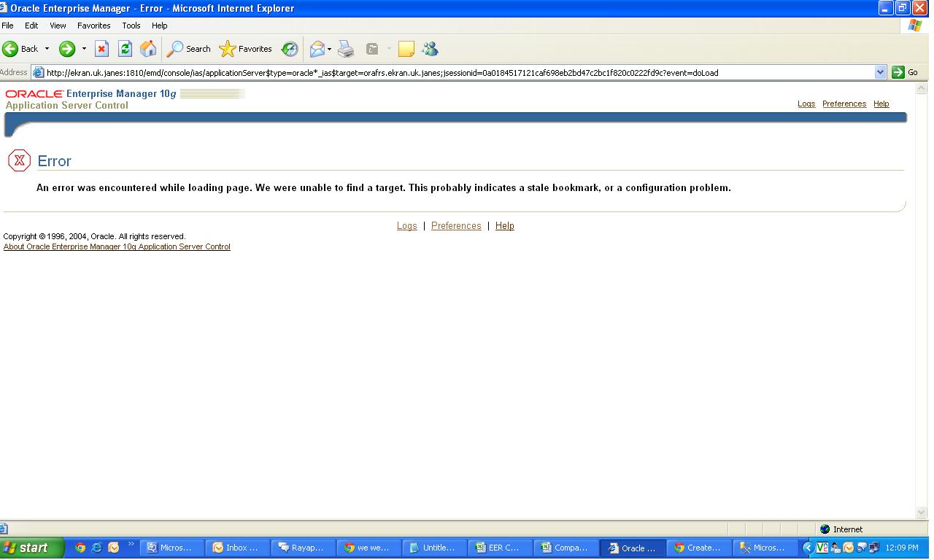
Task: Launch Messenger from the toolbar
Action: tap(430, 49)
